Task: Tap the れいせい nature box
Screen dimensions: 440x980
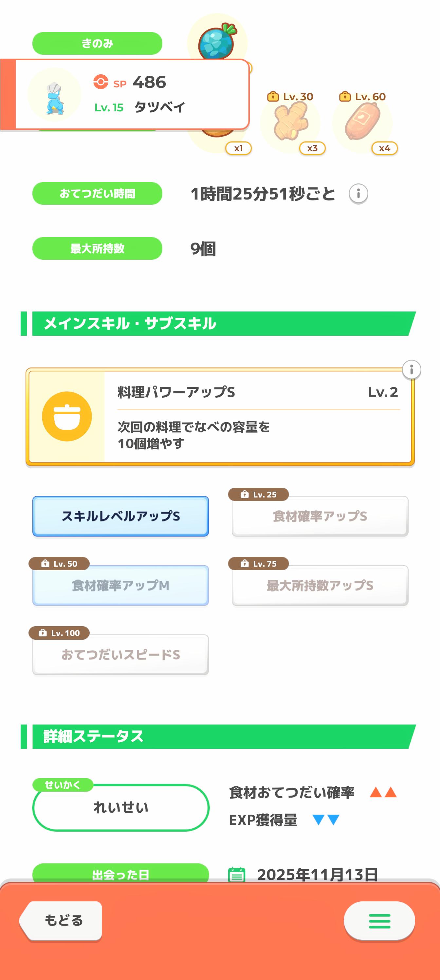Action: [x=120, y=807]
